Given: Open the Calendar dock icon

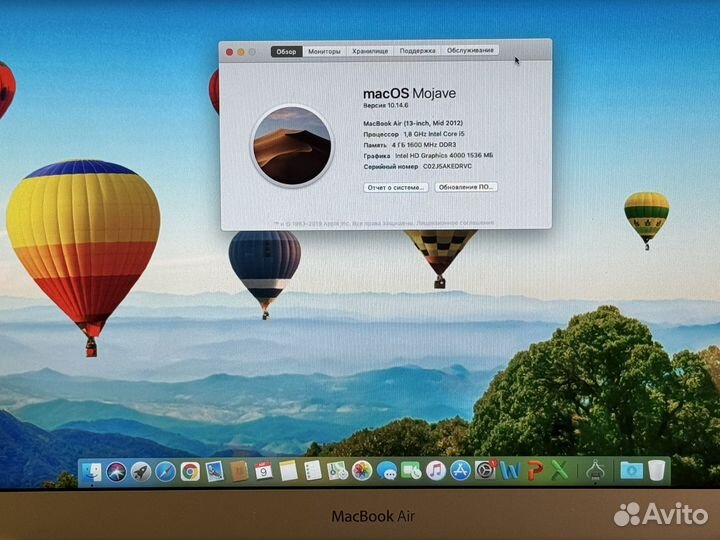Looking at the screenshot, I should tap(264, 471).
